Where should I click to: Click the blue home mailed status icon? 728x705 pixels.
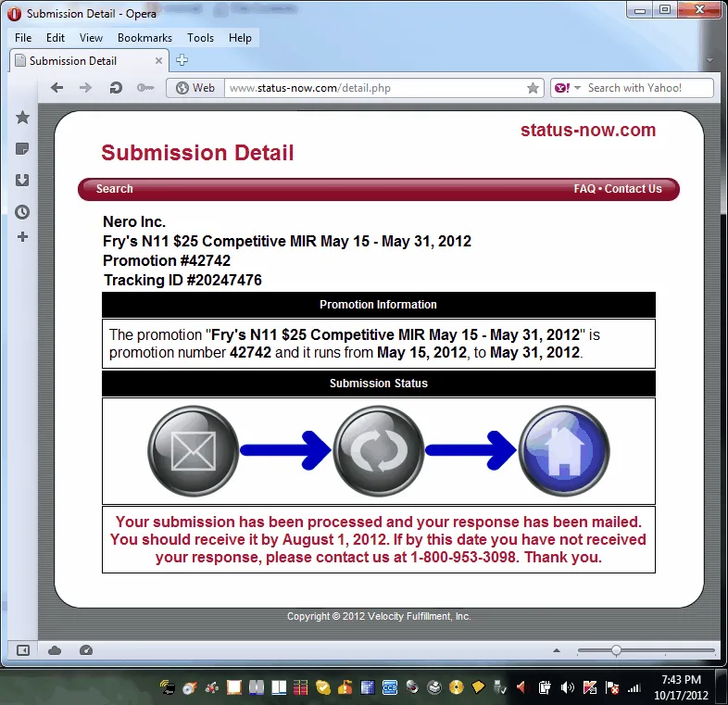[564, 451]
